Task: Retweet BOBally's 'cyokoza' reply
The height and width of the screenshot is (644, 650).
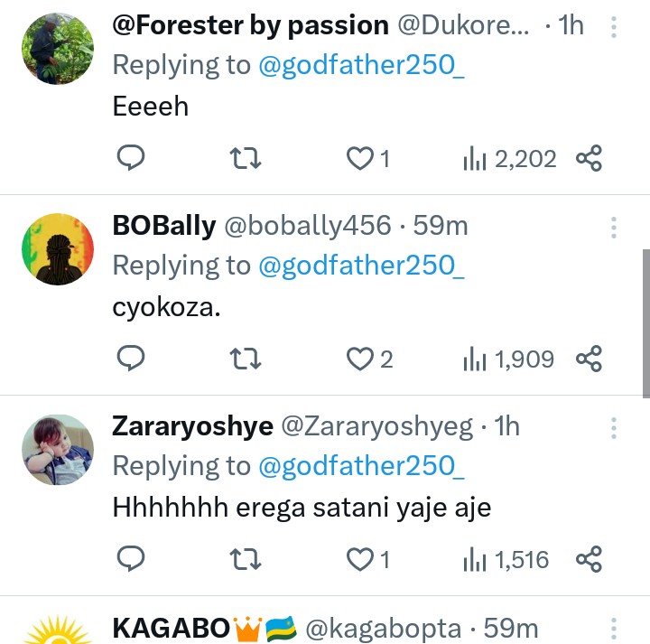Action: pos(246,359)
